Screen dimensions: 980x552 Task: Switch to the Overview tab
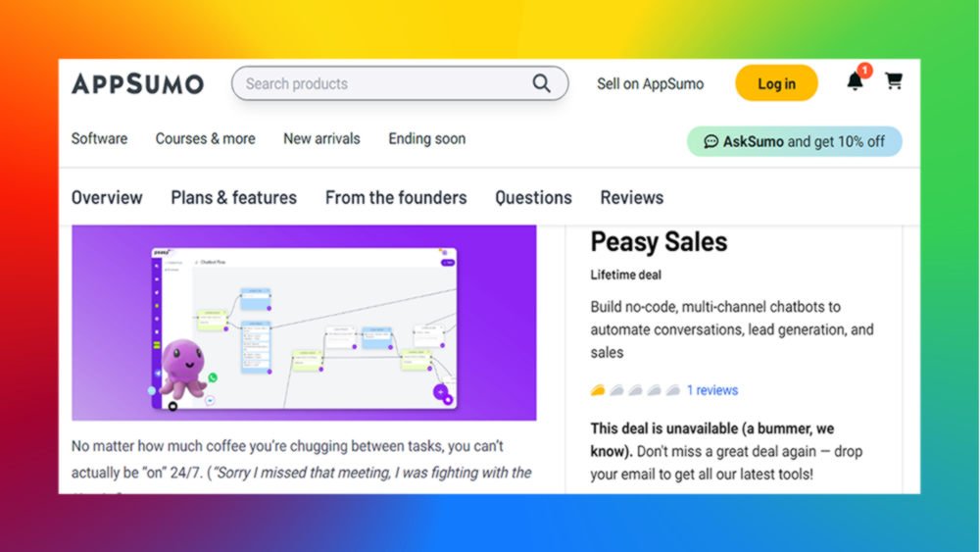pyautogui.click(x=107, y=197)
